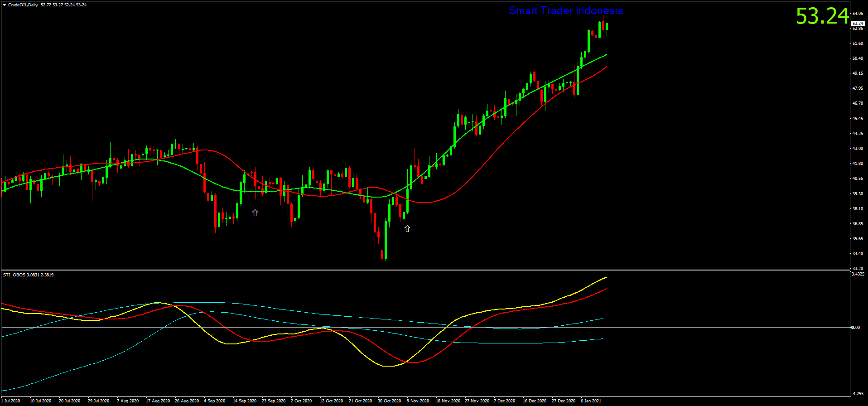Click the 7 Dec 2020 date label
This screenshot has height=406, width=868.
tap(504, 401)
